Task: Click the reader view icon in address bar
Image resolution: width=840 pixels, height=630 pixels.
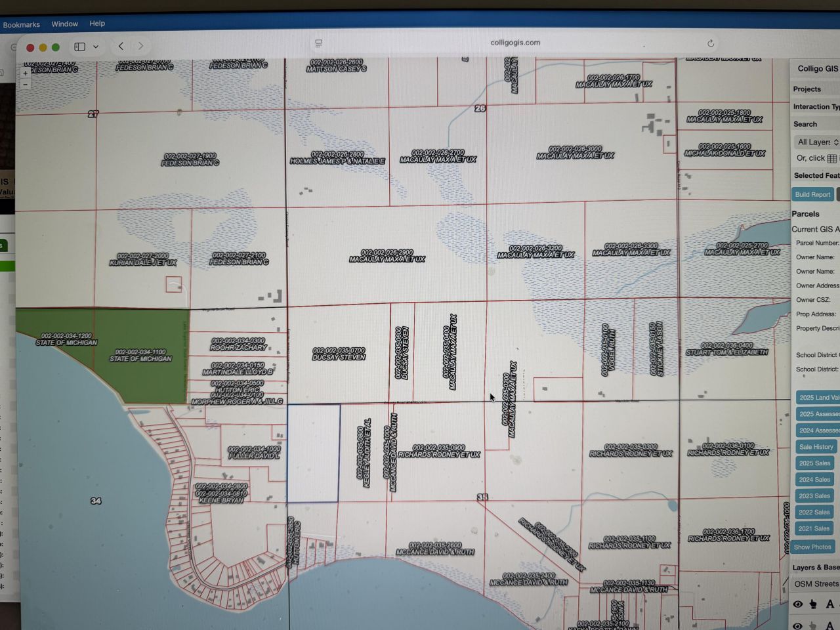Action: click(319, 43)
